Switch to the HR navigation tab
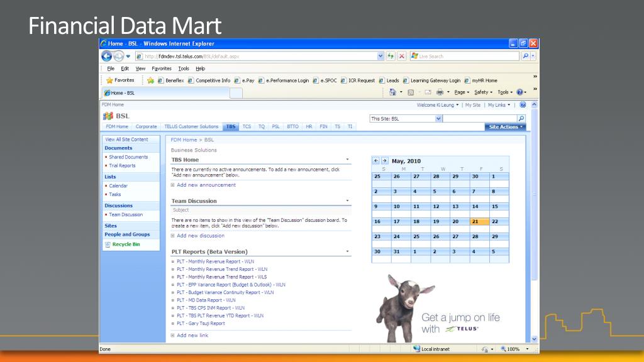 309,126
